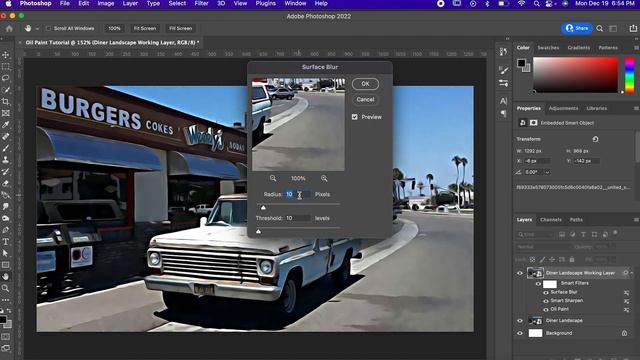Click OK in Surface Blur dialog
The image size is (640, 360).
(365, 84)
